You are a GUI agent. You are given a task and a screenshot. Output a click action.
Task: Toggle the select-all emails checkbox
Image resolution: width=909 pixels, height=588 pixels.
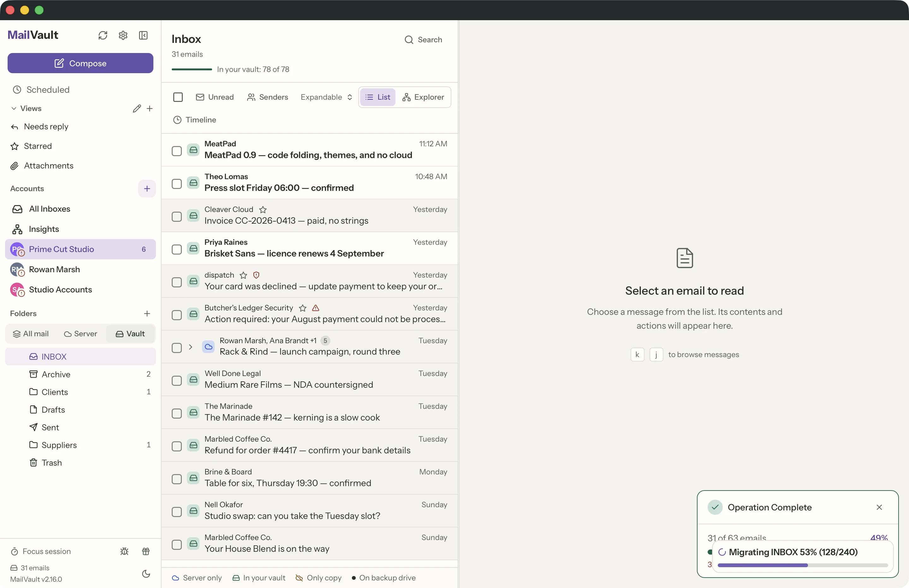tap(178, 97)
